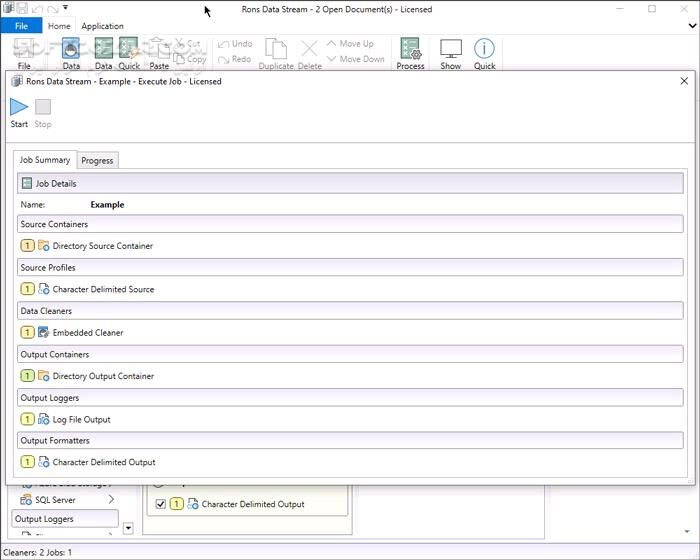Open the Application ribbon tab
Screen dimensions: 700x560
click(x=102, y=26)
